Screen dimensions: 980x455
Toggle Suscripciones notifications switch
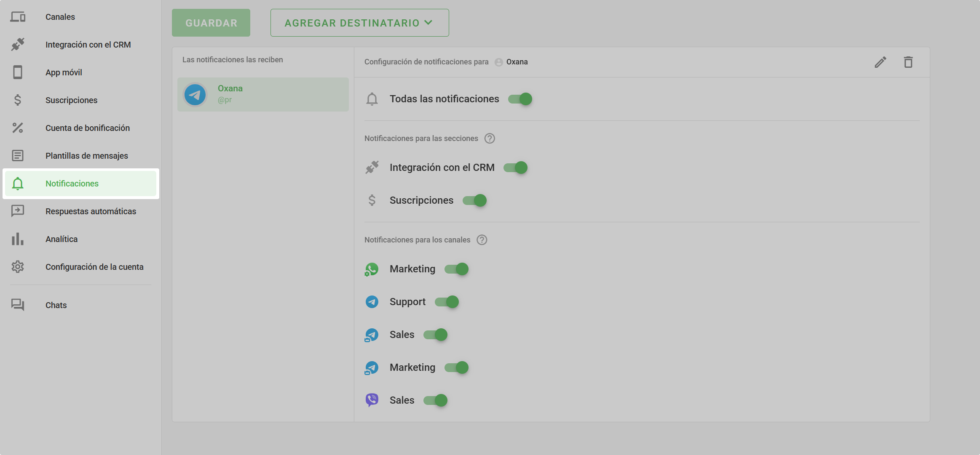475,201
